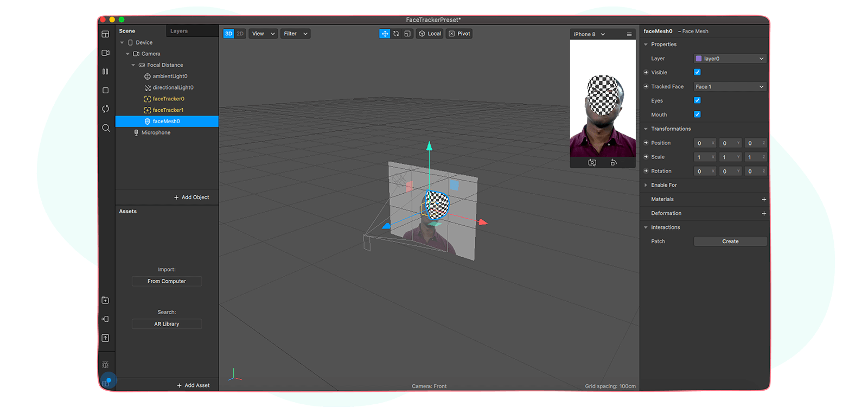
Task: Select the Rotate manipulator tool
Action: click(396, 34)
